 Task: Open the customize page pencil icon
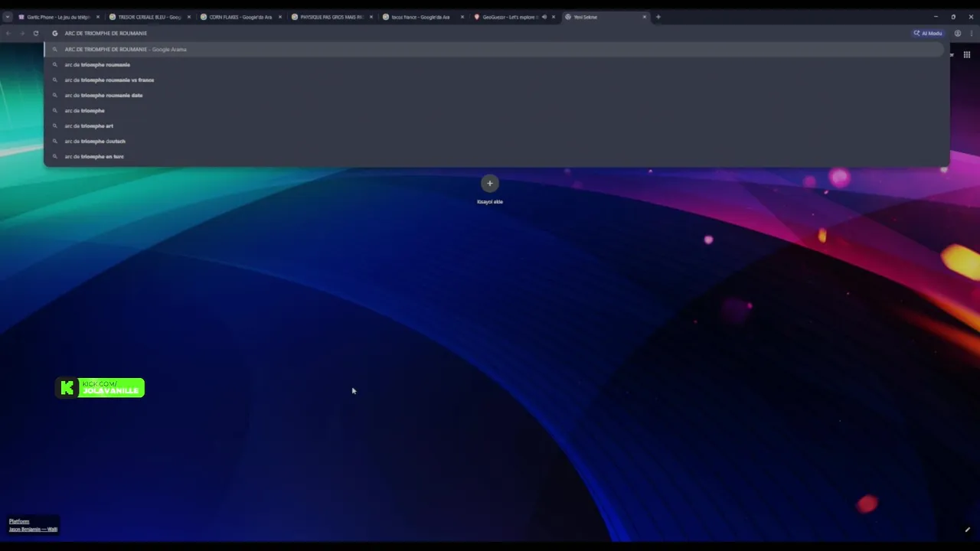point(967,529)
